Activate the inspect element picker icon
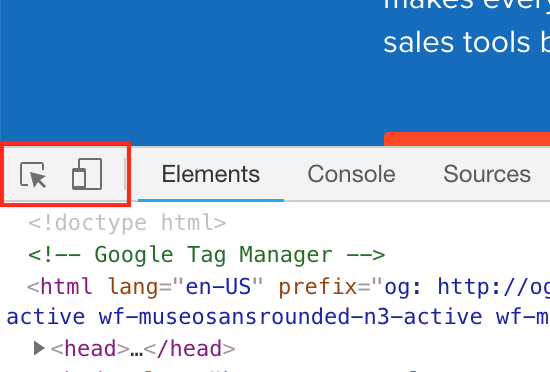Image resolution: width=550 pixels, height=372 pixels. (x=33, y=175)
